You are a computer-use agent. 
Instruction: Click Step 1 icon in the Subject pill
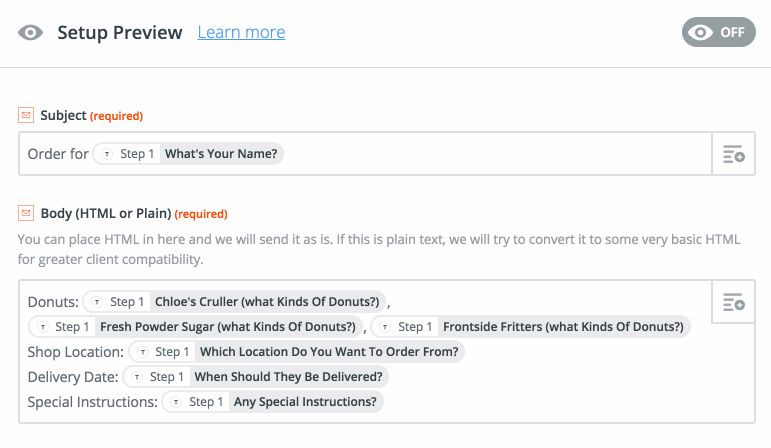pos(107,155)
